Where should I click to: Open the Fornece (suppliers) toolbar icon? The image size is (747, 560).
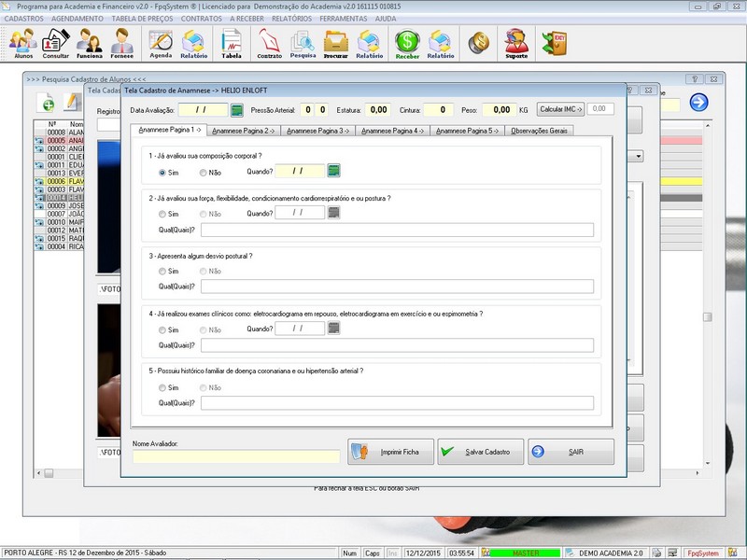(122, 43)
